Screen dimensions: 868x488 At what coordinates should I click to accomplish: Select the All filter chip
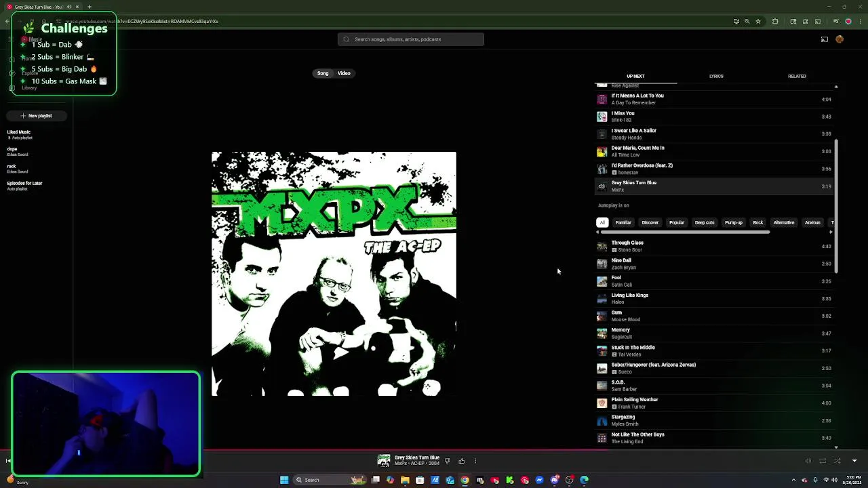[602, 222]
